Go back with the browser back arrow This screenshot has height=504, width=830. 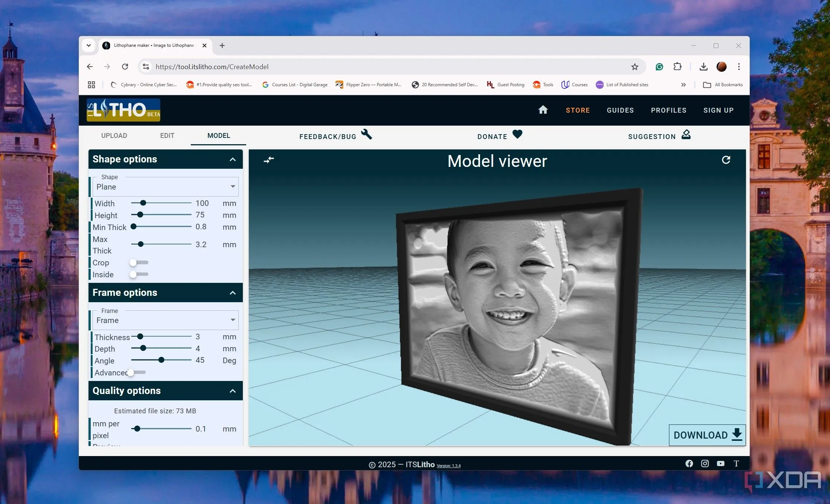(90, 67)
